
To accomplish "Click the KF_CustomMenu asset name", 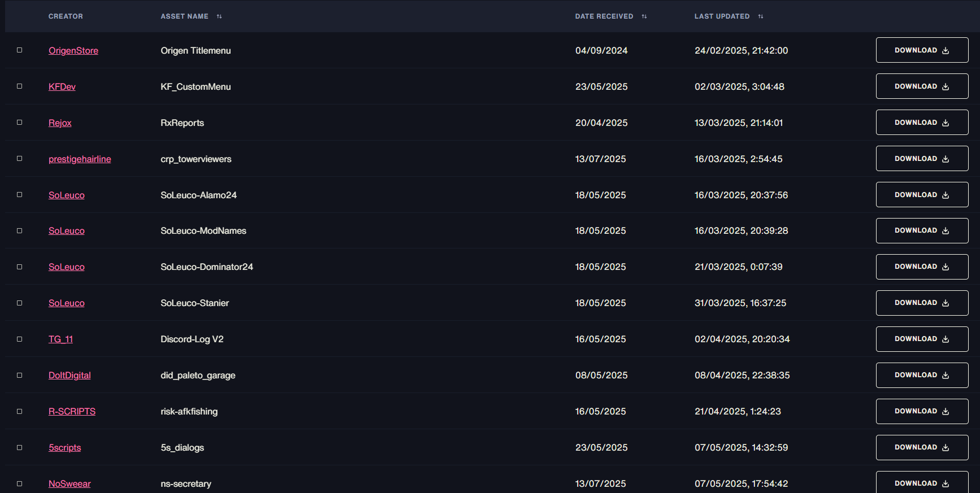I will (x=196, y=87).
